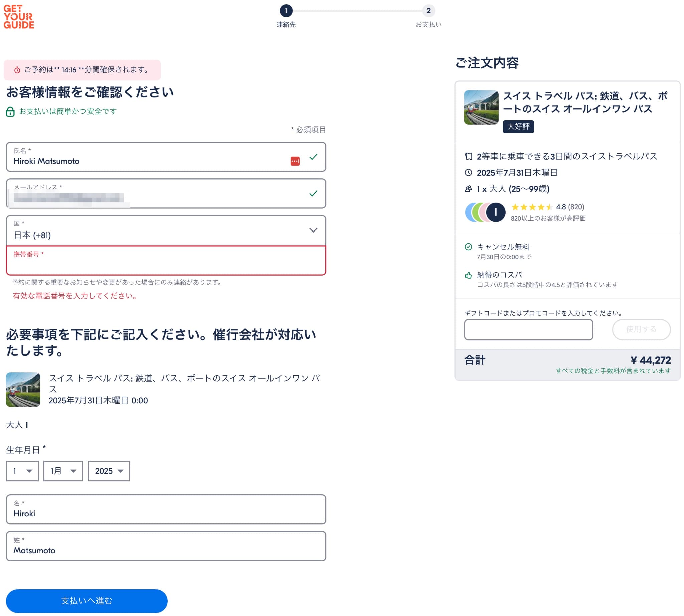
Task: Click the chevron on country selector
Action: pyautogui.click(x=313, y=230)
